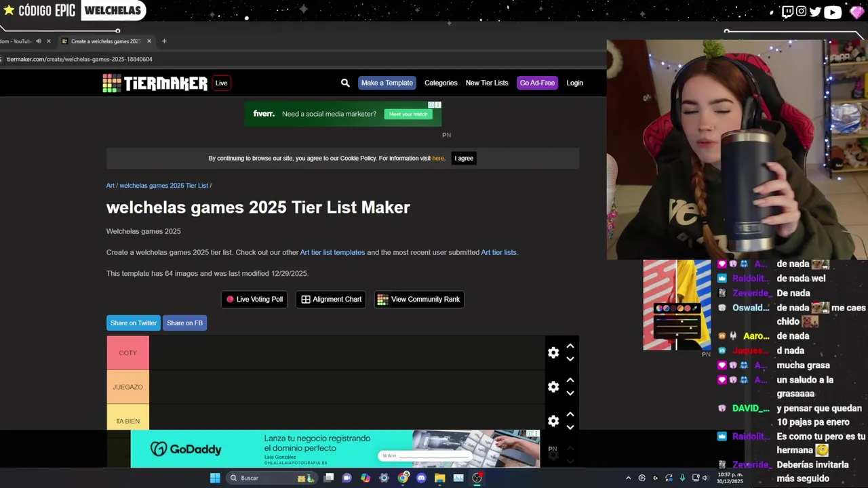Accept cookies with I agree button

464,158
